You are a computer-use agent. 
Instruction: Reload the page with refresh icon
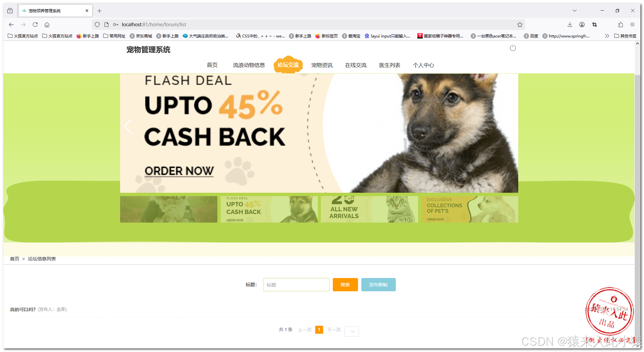pos(35,25)
